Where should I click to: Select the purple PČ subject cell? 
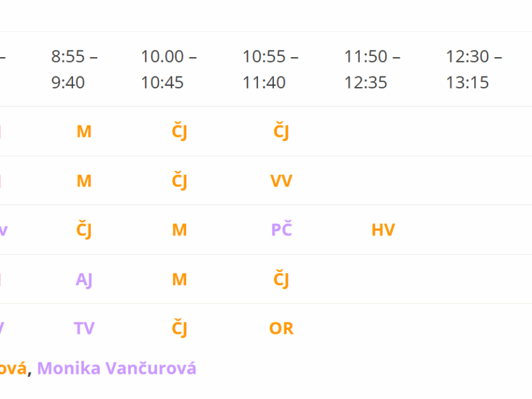click(281, 230)
